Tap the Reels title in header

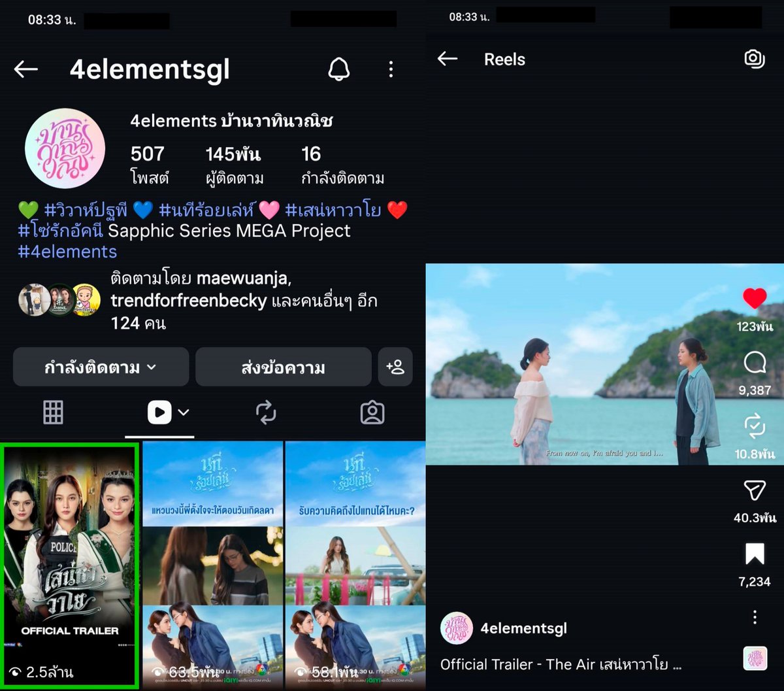click(504, 59)
